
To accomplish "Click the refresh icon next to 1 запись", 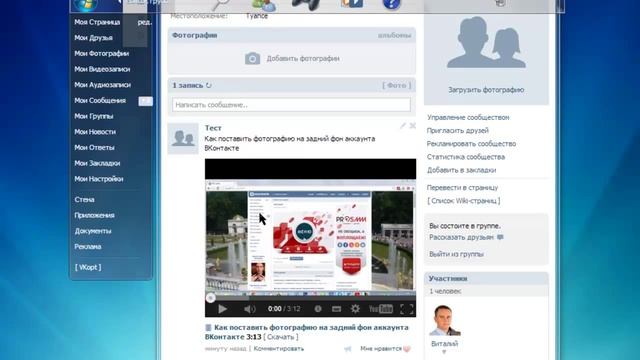I will click(209, 85).
